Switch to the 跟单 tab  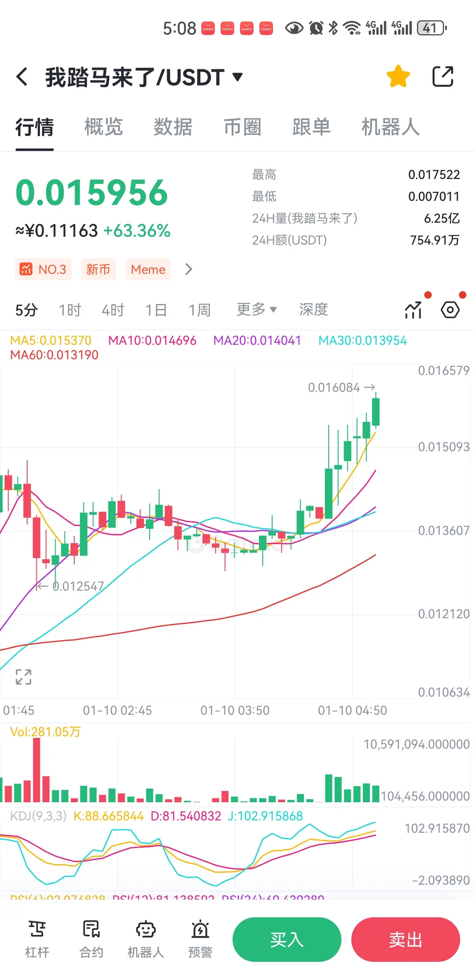pos(311,127)
